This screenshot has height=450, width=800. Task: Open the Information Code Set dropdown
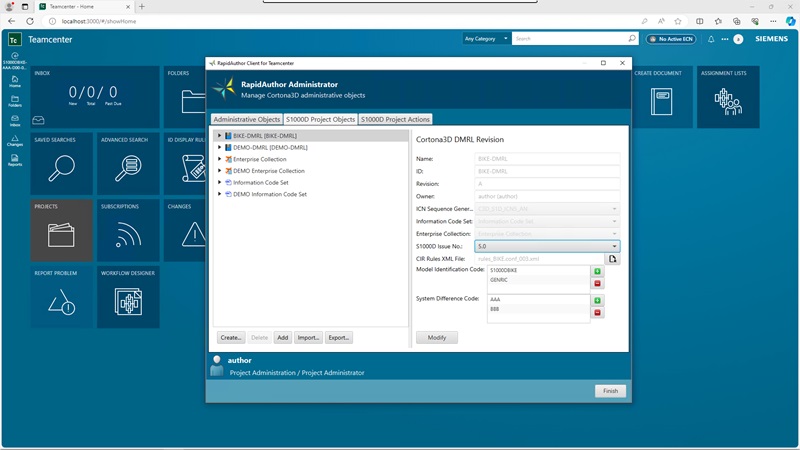click(547, 221)
